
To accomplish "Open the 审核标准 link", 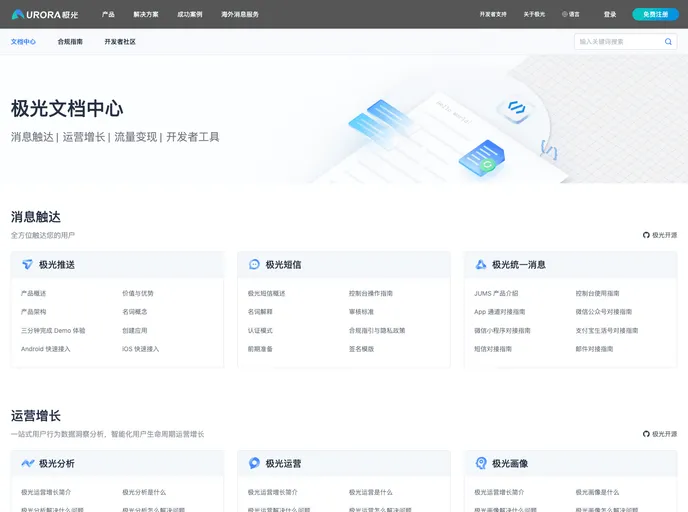I will tap(361, 312).
